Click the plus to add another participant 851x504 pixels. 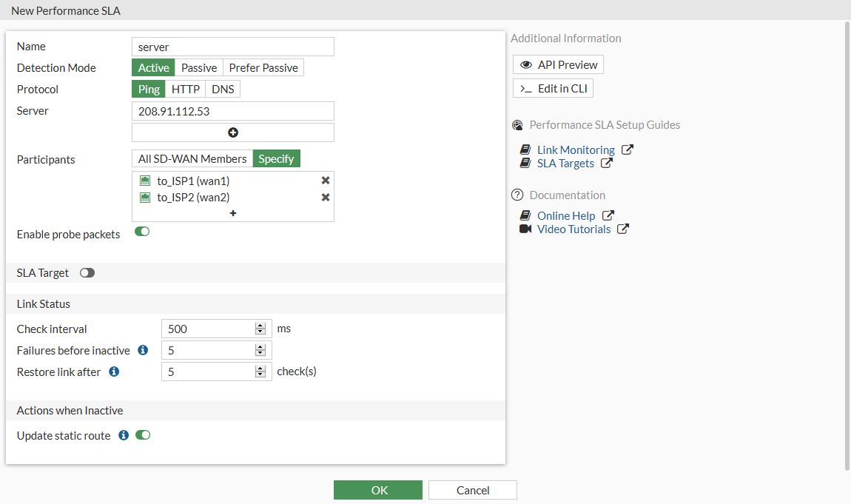232,213
